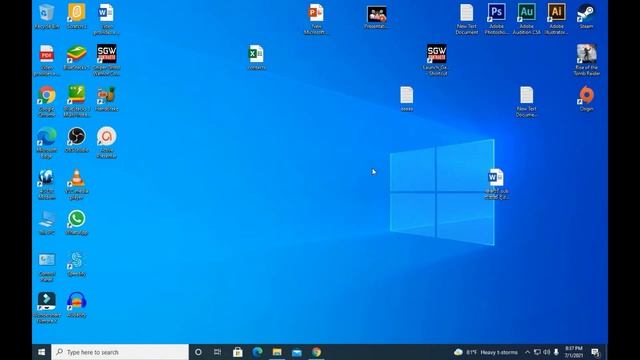The image size is (640, 360).
Task: Select Sniper Ghost Warrior Contracts shortcut
Action: click(x=107, y=60)
